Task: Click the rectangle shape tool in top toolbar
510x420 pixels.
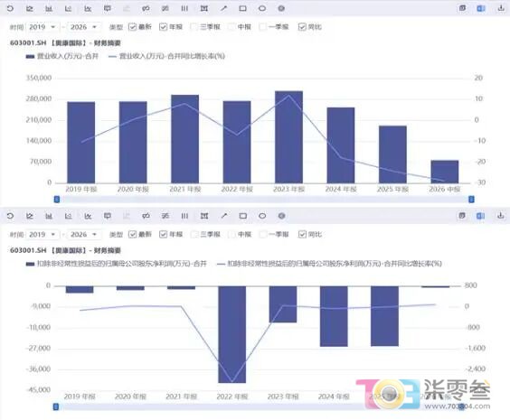Action: pos(242,8)
